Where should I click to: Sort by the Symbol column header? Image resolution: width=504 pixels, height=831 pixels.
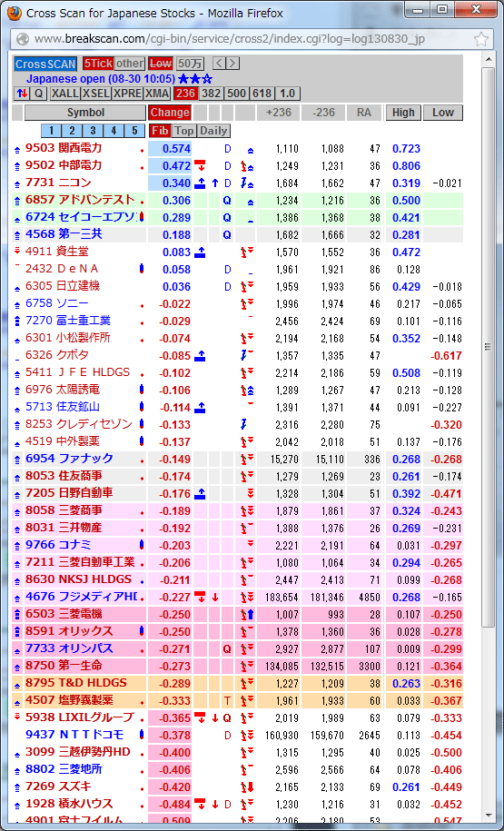85,113
